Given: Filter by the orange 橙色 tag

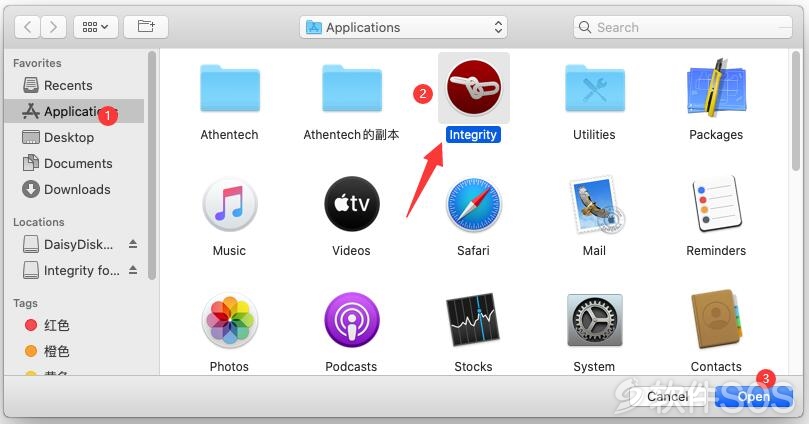Looking at the screenshot, I should click(47, 351).
